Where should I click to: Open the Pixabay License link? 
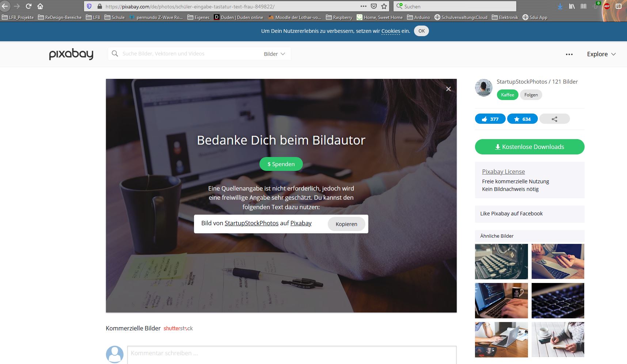pyautogui.click(x=503, y=172)
